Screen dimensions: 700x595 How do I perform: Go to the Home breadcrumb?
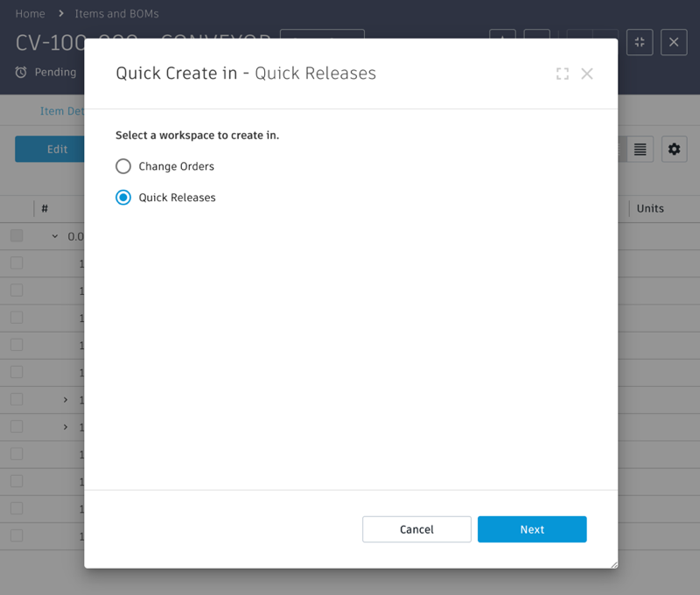(x=30, y=14)
